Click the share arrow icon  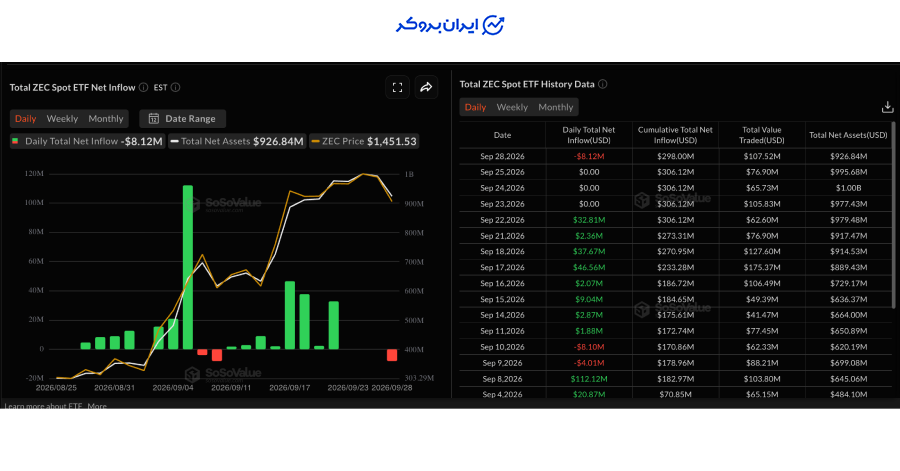tap(426, 88)
